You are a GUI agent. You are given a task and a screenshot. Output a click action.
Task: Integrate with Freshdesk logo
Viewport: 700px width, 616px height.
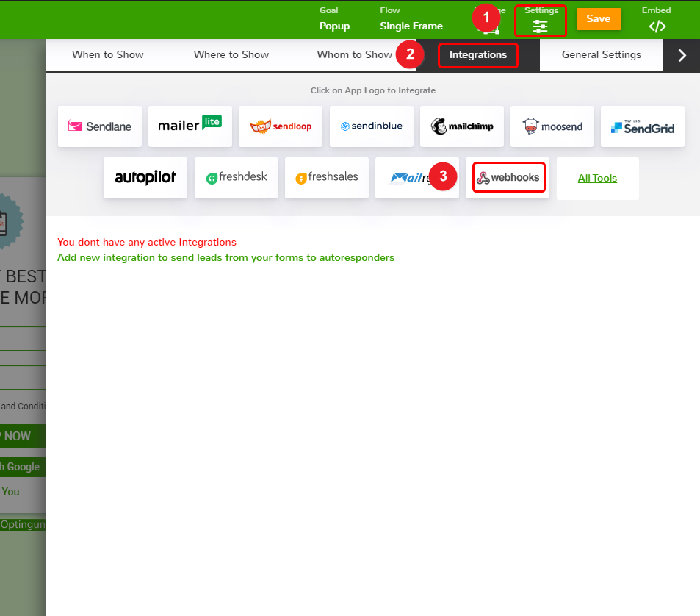point(237,178)
